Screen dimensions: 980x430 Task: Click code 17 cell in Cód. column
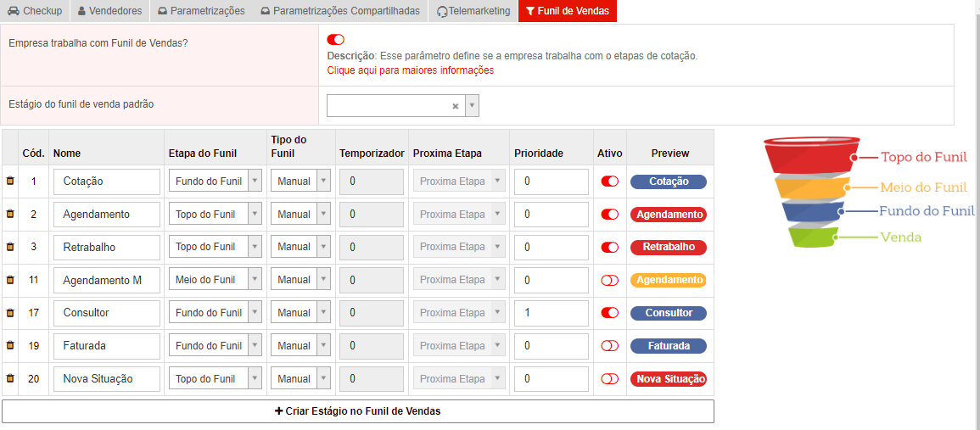click(34, 312)
